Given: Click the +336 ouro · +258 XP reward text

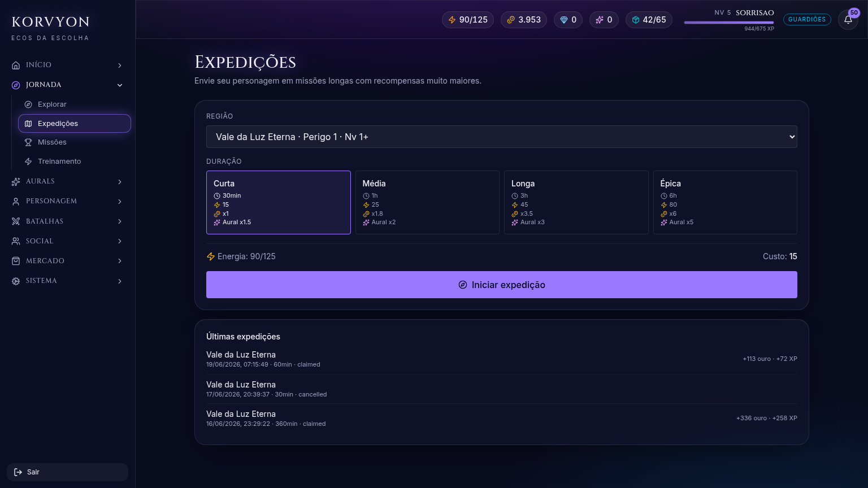Looking at the screenshot, I should [x=767, y=419].
